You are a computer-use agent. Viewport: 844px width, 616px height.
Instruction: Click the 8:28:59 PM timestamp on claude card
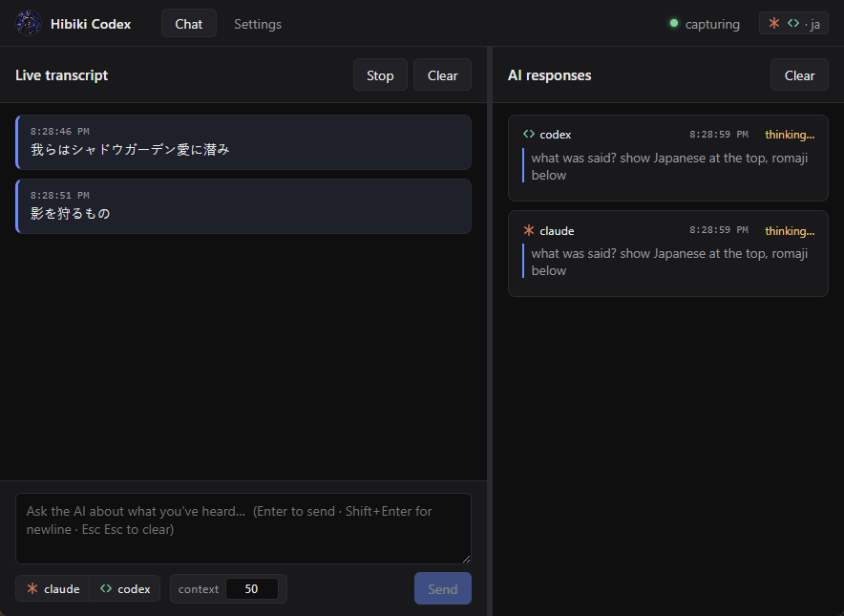719,230
